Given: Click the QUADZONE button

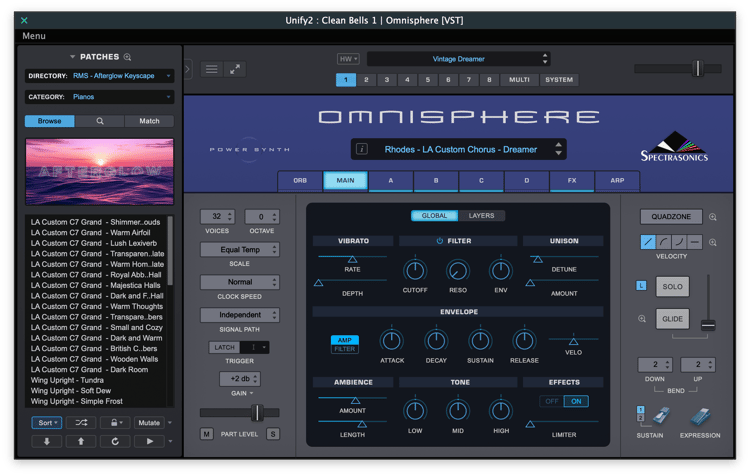Looking at the screenshot, I should coord(671,216).
